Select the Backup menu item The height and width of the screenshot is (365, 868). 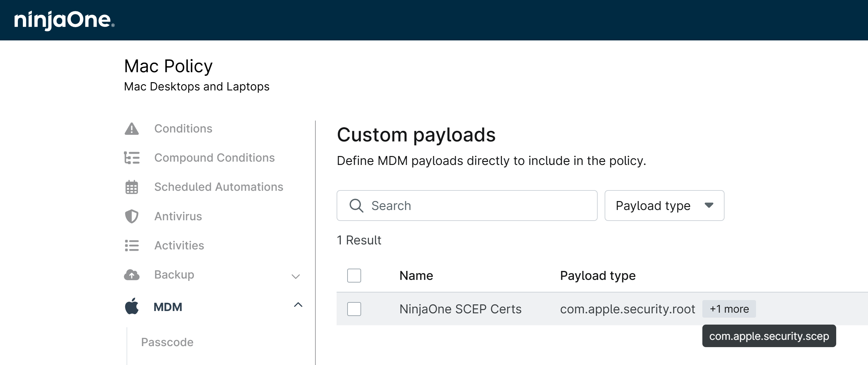tap(174, 275)
